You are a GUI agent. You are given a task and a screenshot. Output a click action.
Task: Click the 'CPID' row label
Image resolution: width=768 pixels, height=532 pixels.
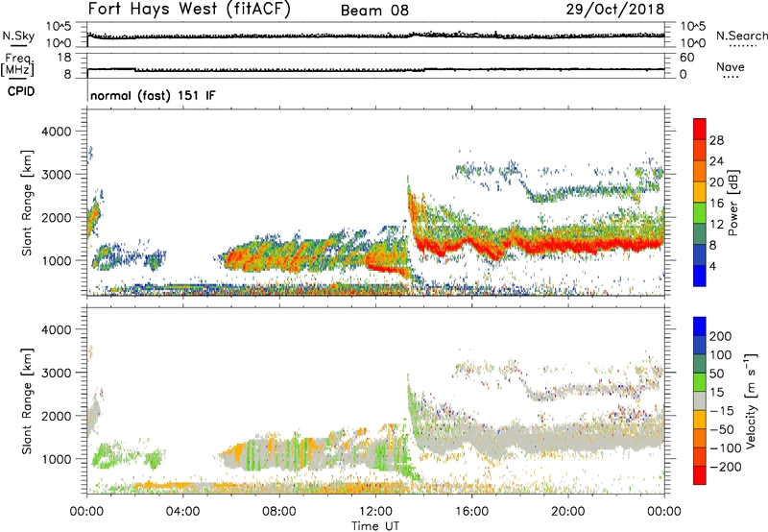tap(21, 91)
